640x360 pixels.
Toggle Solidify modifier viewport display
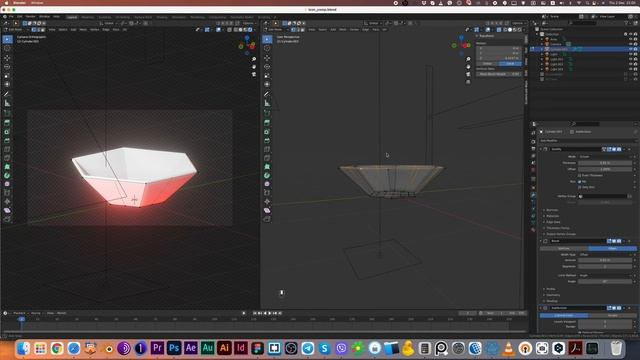click(x=614, y=149)
